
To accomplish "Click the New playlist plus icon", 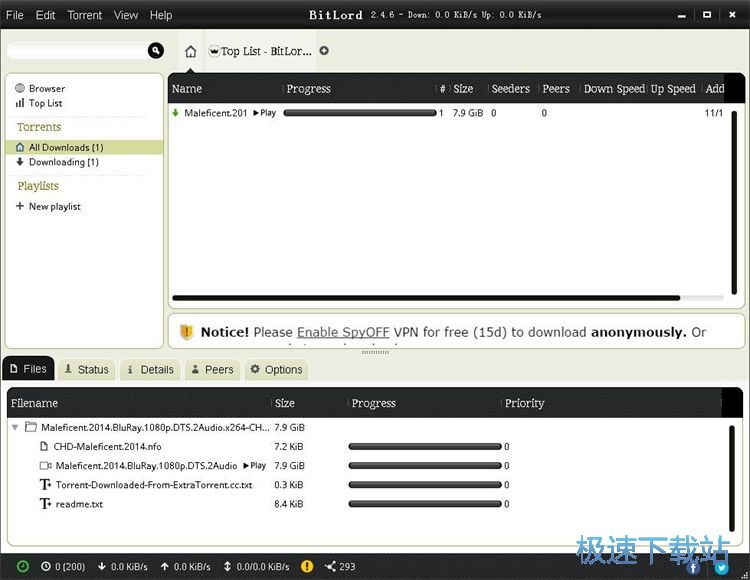I will 20,206.
